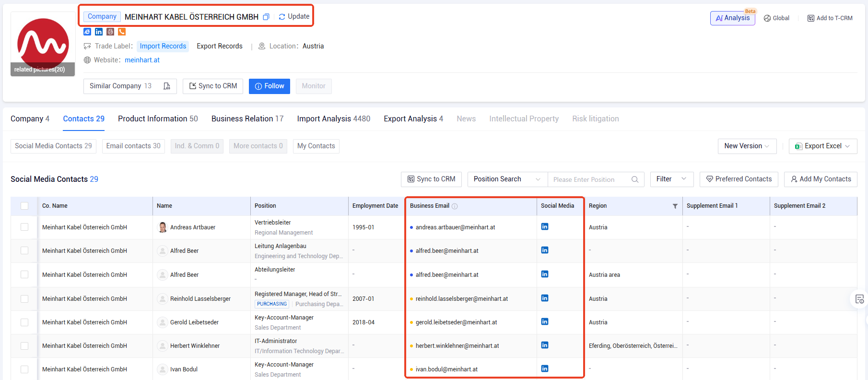Expand the Export Excel dropdown

click(x=823, y=146)
